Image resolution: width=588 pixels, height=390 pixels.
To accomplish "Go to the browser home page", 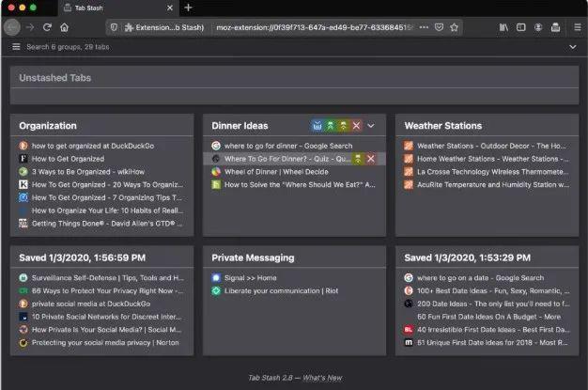I will click(x=64, y=27).
